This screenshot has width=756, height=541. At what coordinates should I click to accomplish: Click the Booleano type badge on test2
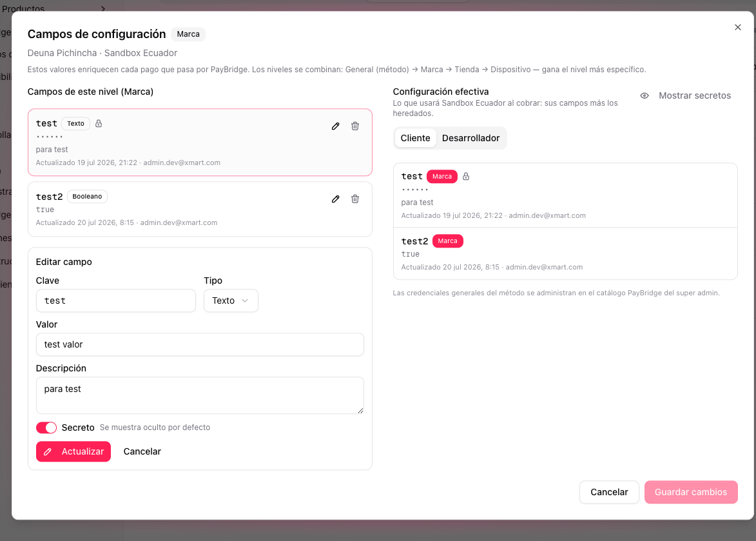tap(87, 196)
